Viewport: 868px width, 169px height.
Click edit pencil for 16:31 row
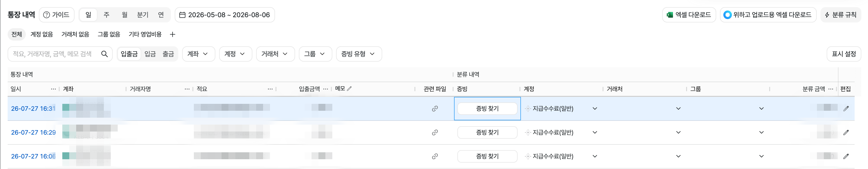click(x=846, y=108)
